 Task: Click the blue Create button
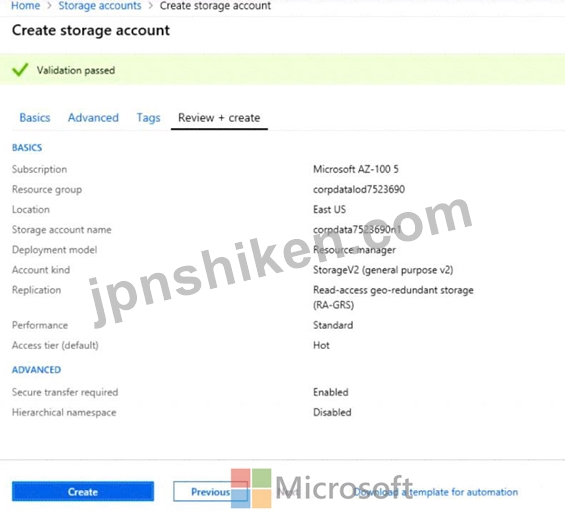(83, 491)
